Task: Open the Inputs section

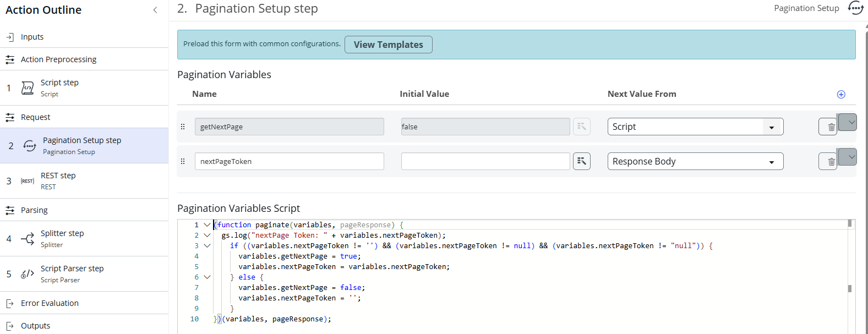Action: (x=32, y=37)
